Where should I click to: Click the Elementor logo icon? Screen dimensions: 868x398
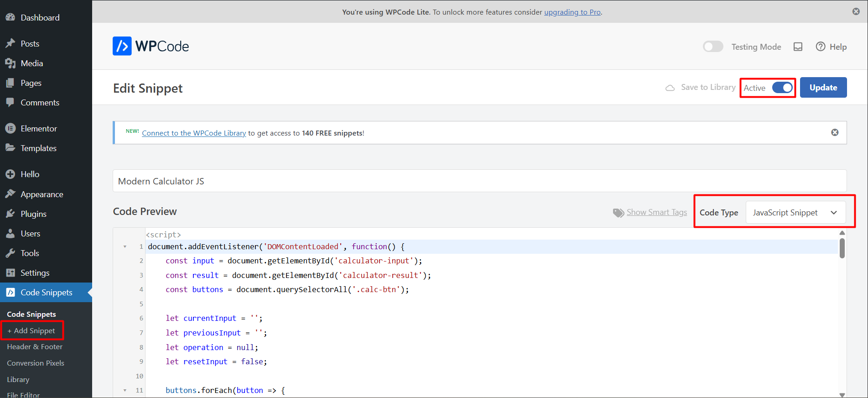pos(10,128)
